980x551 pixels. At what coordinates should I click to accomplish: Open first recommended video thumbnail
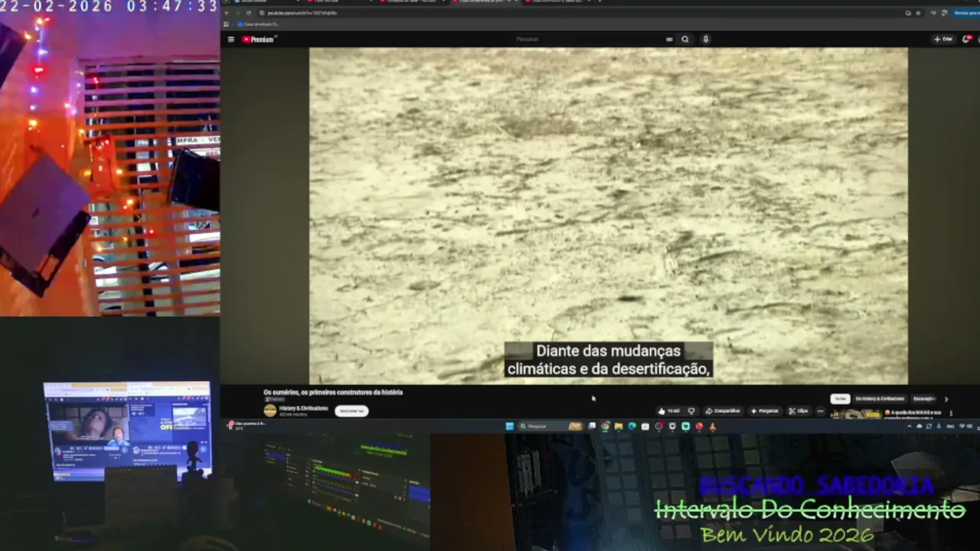pyautogui.click(x=856, y=415)
